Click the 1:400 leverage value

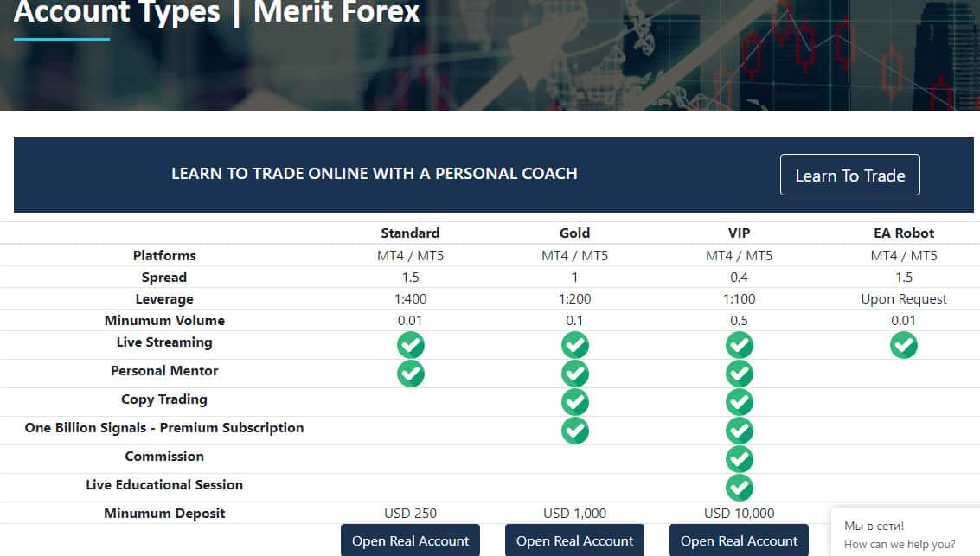411,299
